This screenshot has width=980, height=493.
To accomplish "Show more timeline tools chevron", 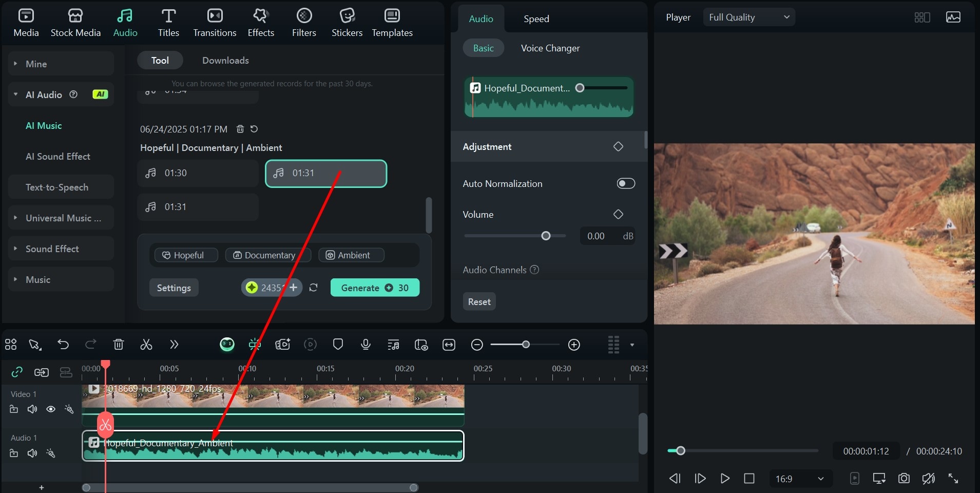I will point(174,344).
